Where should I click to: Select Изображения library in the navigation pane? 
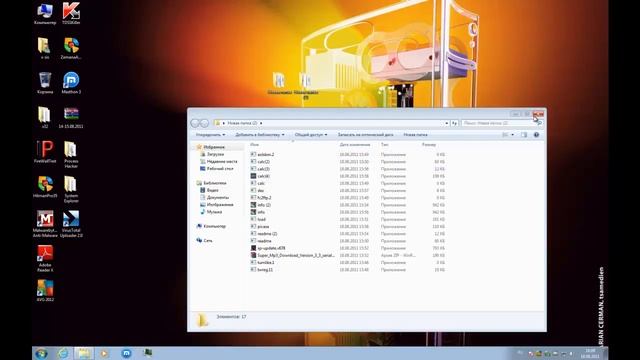(x=217, y=205)
